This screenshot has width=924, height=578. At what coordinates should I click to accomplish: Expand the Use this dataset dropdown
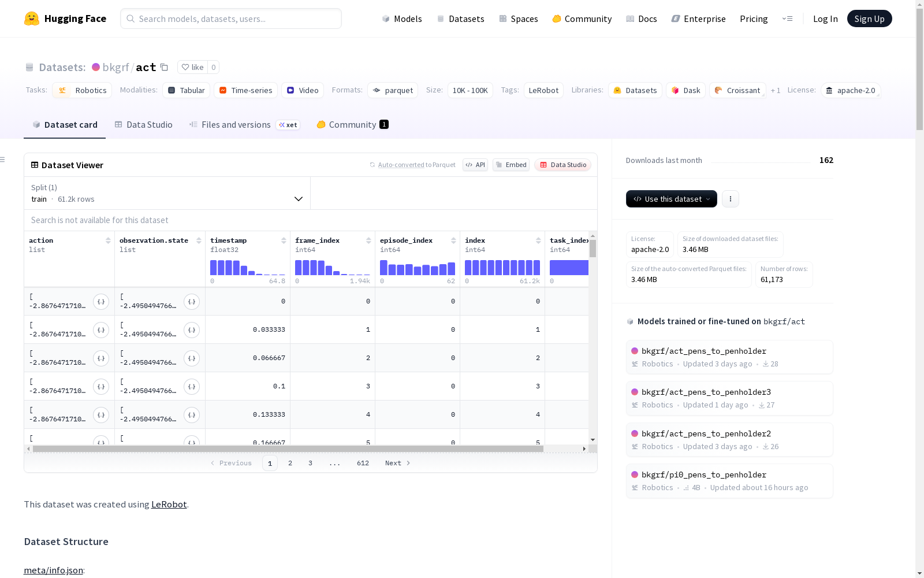click(672, 199)
